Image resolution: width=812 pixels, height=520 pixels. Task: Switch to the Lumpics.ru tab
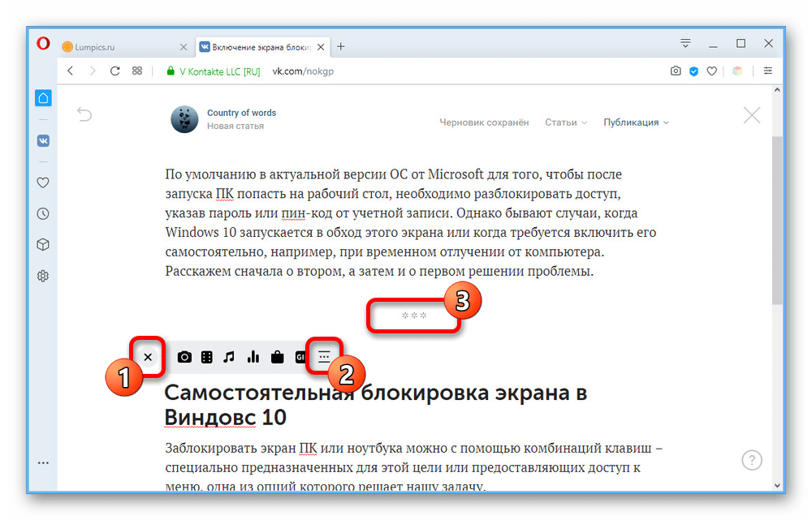tap(124, 47)
